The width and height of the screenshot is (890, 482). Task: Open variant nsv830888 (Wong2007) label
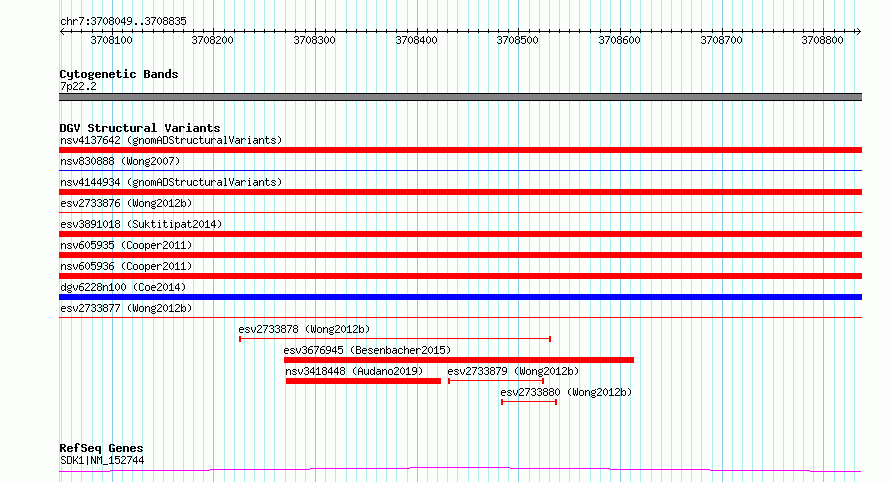click(x=120, y=161)
